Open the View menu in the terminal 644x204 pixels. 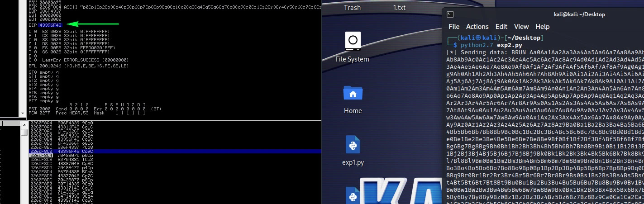pyautogui.click(x=521, y=27)
